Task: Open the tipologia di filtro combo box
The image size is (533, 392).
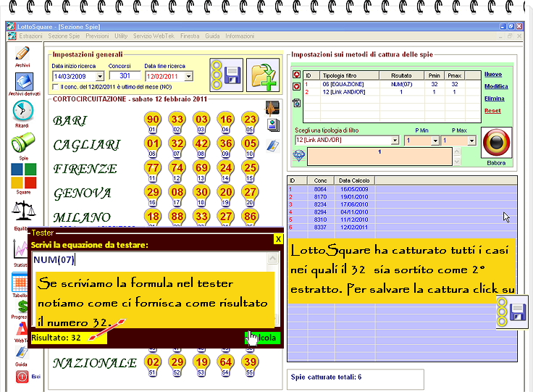Action: pos(395,140)
